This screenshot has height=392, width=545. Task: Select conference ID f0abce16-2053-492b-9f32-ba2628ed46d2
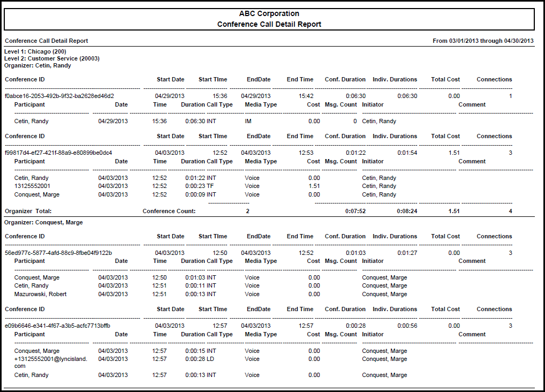click(x=70, y=96)
